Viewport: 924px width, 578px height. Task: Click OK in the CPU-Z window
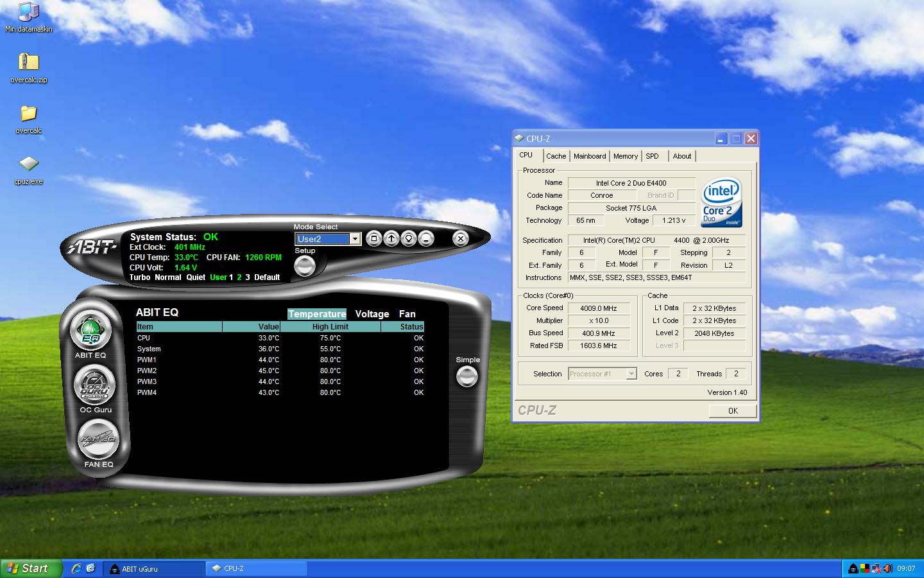(x=733, y=411)
